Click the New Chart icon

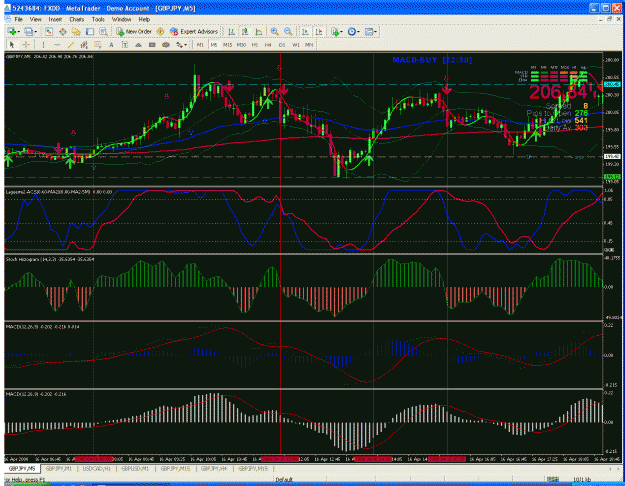pos(12,32)
